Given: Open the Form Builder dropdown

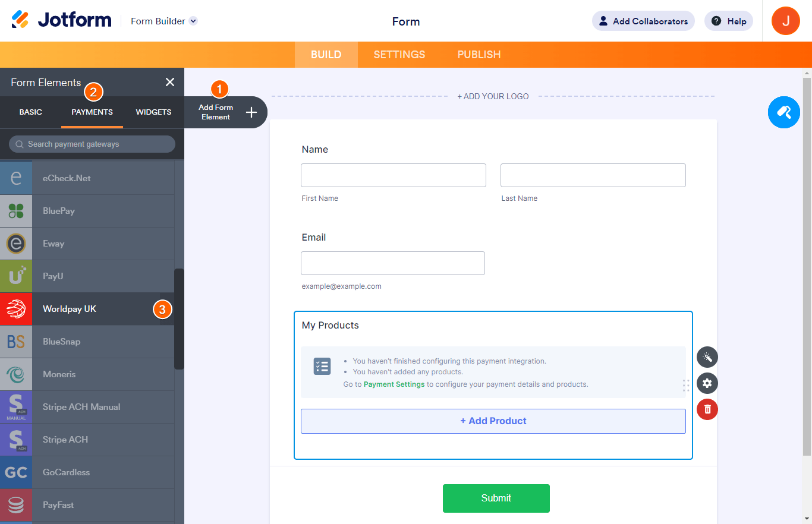Looking at the screenshot, I should click(163, 21).
